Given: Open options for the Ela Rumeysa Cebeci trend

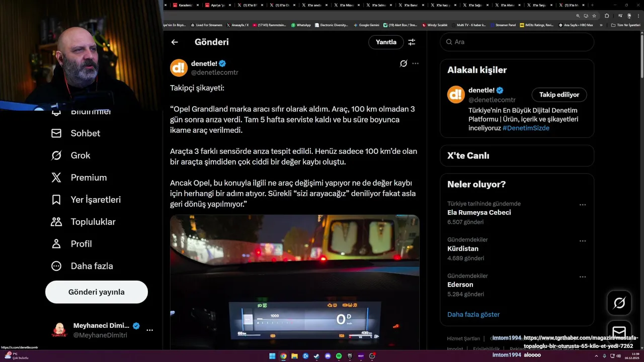Looking at the screenshot, I should coord(583,205).
